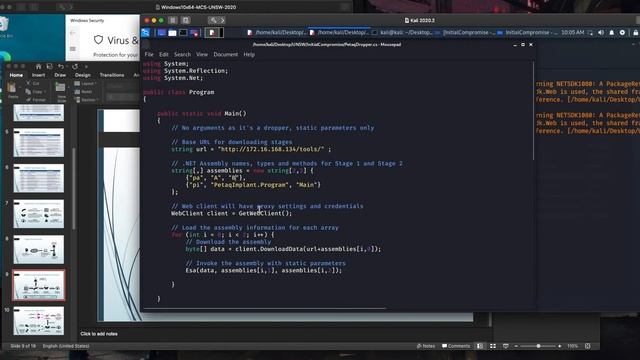Image resolution: width=640 pixels, height=360 pixels.
Task: Open the Mousepad Search menu
Action: tap(182, 54)
